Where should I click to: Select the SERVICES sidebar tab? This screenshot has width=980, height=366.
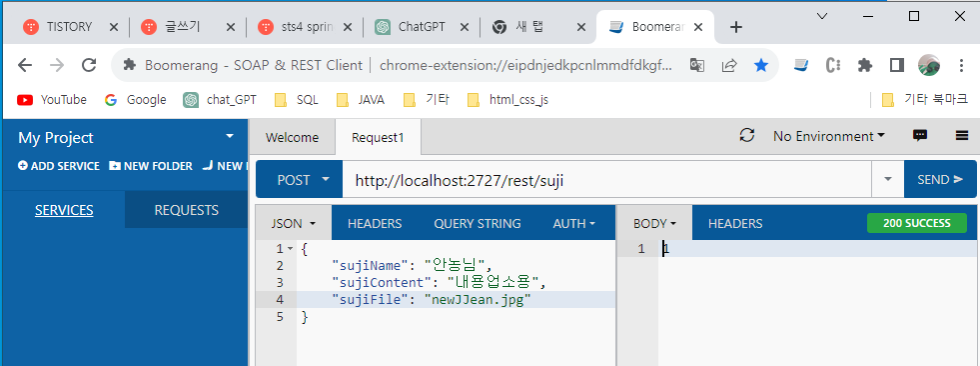pyautogui.click(x=64, y=210)
